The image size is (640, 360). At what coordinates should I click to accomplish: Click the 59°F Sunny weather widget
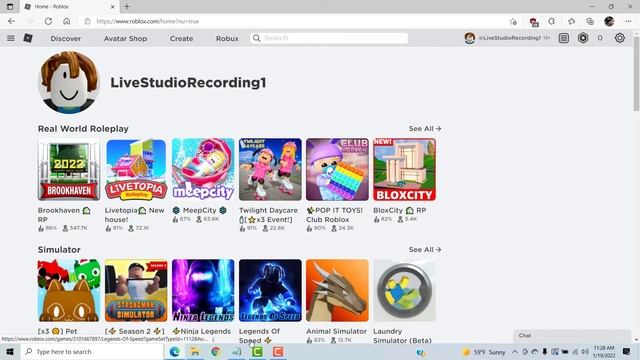[x=483, y=351]
